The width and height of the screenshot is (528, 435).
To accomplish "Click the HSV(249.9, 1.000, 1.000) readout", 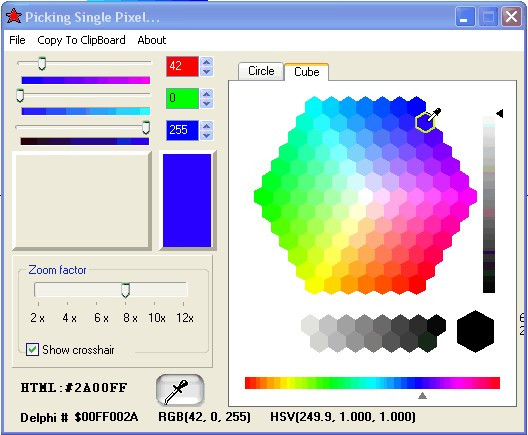I will [x=343, y=417].
